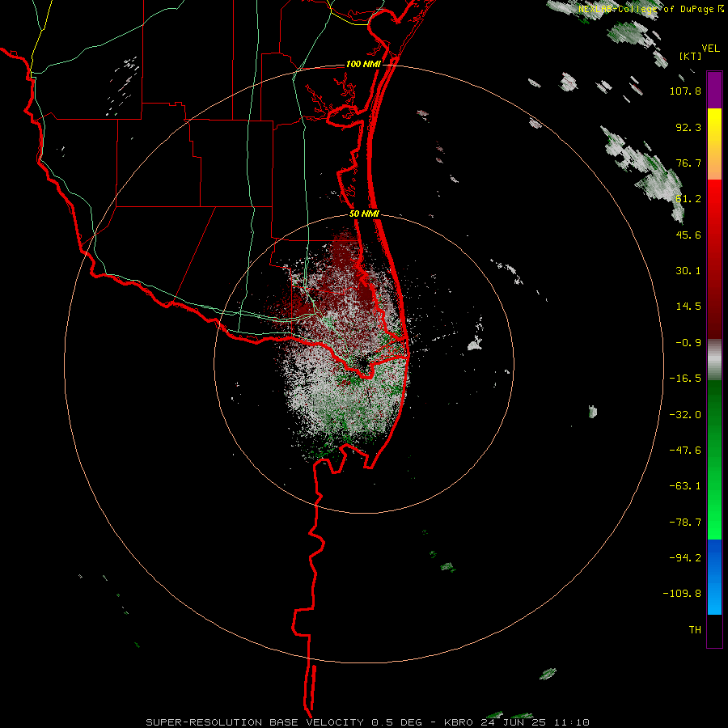The width and height of the screenshot is (728, 728).
Task: Click the 50 NMI range ring label
Action: (x=365, y=214)
